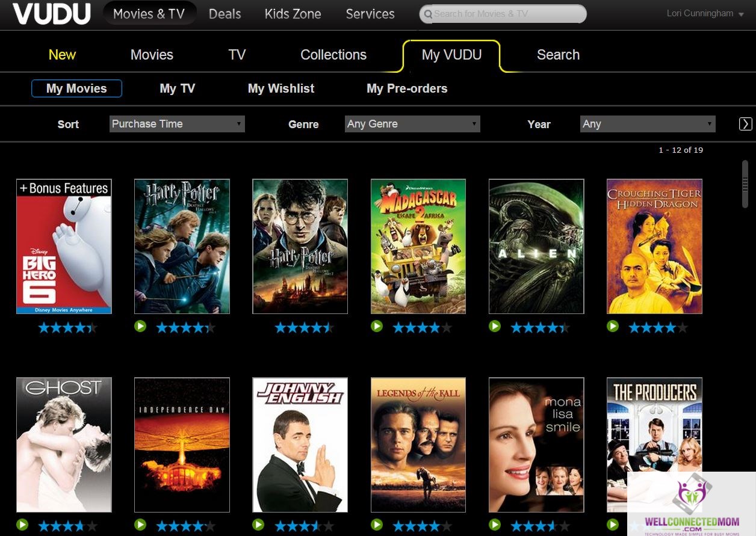Start playing Legends of the Fall
756x536 pixels.
(377, 525)
